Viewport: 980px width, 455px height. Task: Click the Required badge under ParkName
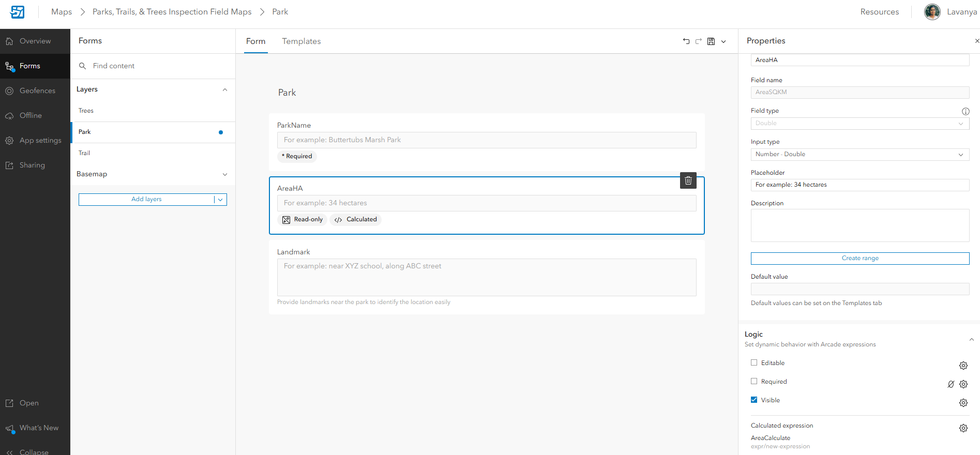[x=297, y=157]
